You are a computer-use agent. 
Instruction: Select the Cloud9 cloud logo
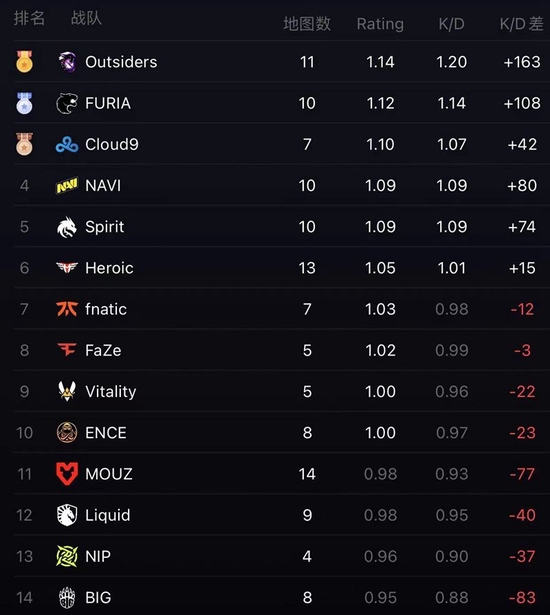click(x=67, y=145)
